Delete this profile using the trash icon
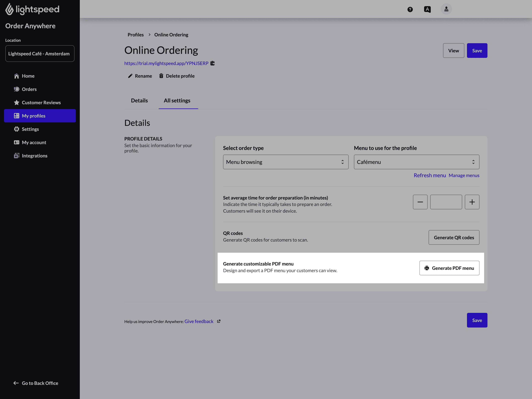532x399 pixels. 177,76
